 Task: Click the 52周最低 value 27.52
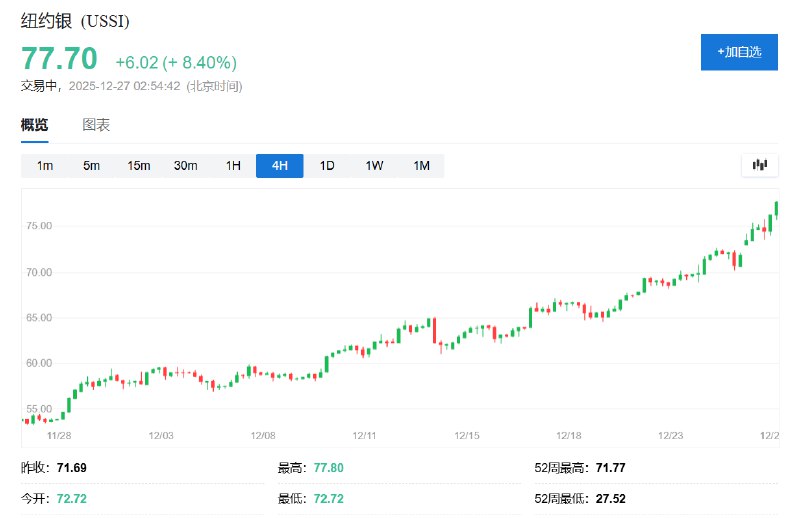tap(610, 499)
